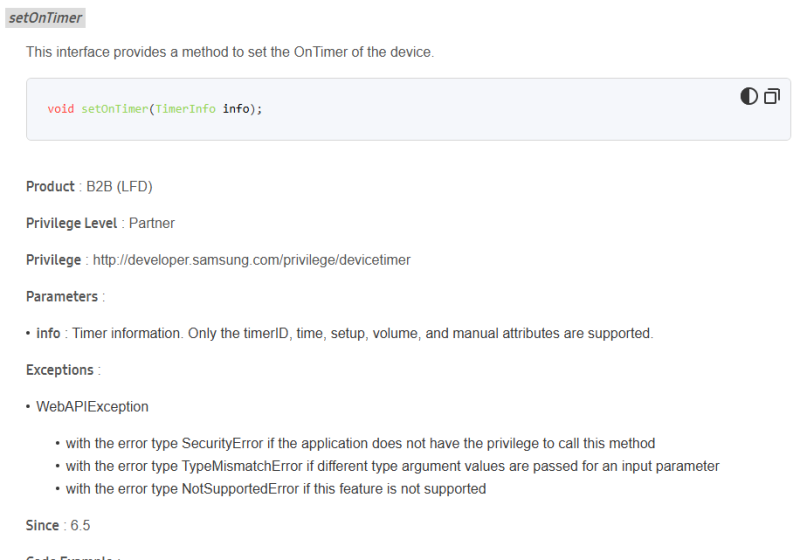Click the devicetimer privilege URL
800x560 pixels.
251,260
